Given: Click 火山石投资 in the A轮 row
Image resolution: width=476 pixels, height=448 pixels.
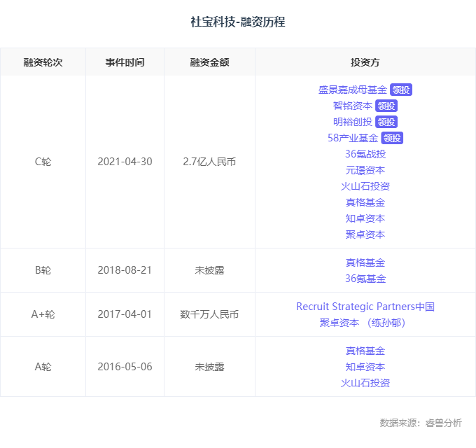Looking at the screenshot, I should tap(365, 383).
